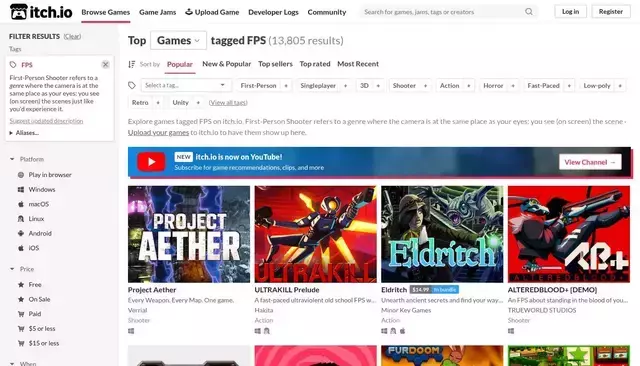Open the Community nav item

[327, 12]
